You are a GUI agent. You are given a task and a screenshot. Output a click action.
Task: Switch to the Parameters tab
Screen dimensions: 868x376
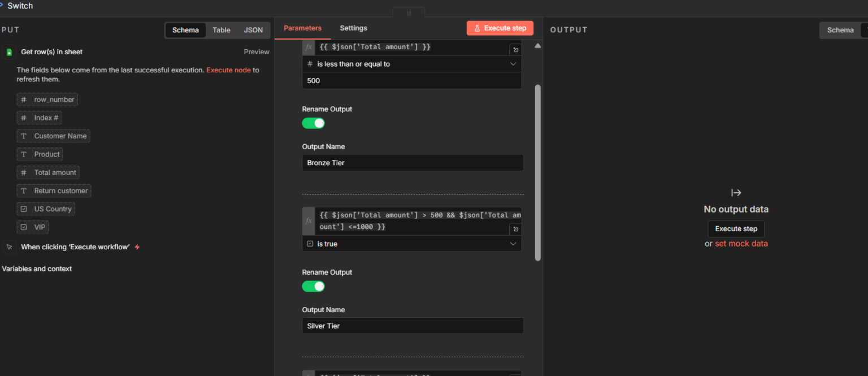point(303,28)
